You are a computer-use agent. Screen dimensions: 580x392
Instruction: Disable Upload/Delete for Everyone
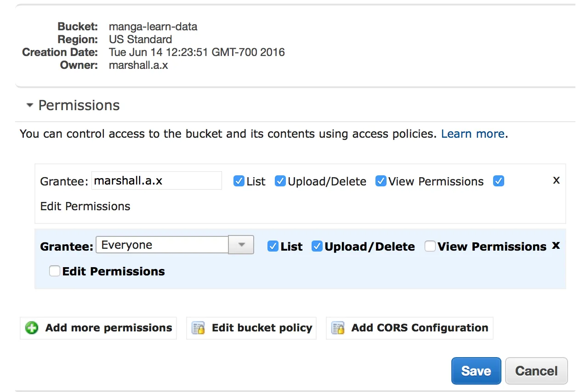(x=317, y=246)
